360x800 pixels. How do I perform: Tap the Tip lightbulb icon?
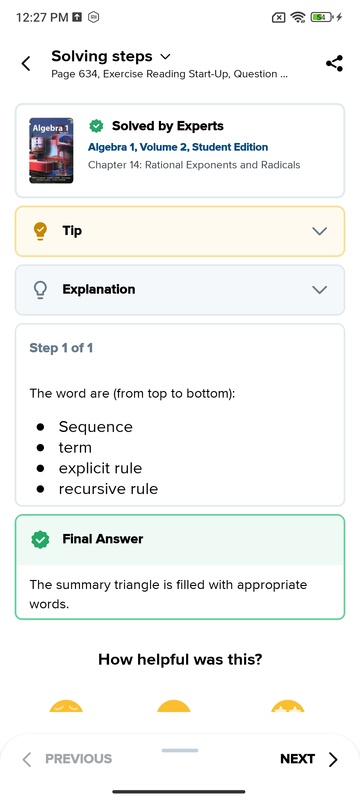click(40, 231)
